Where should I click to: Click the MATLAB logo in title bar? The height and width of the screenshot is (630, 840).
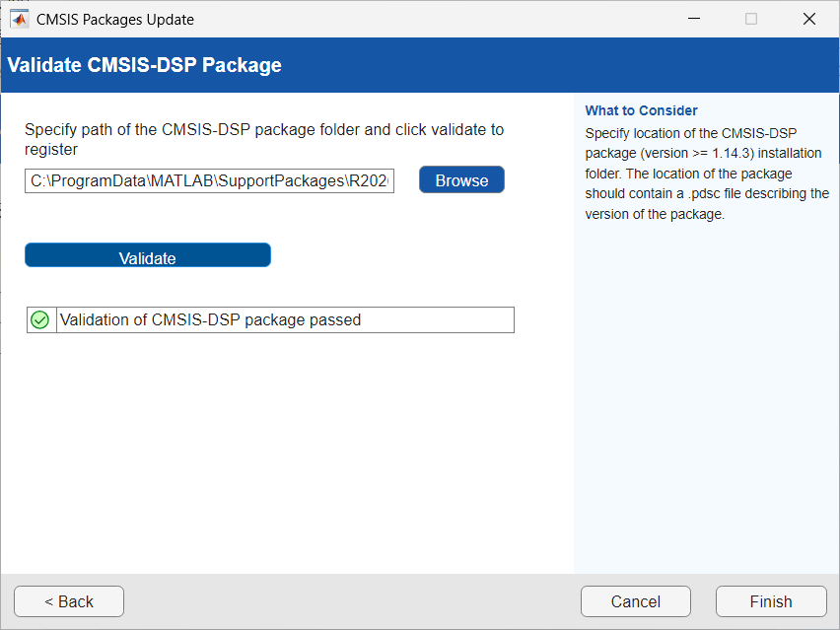pyautogui.click(x=20, y=20)
